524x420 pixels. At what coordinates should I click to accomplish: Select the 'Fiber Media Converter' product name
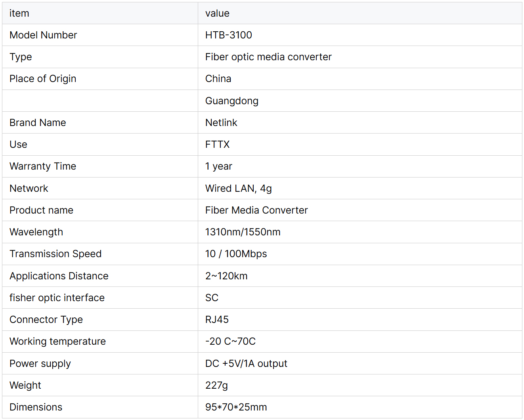point(256,210)
